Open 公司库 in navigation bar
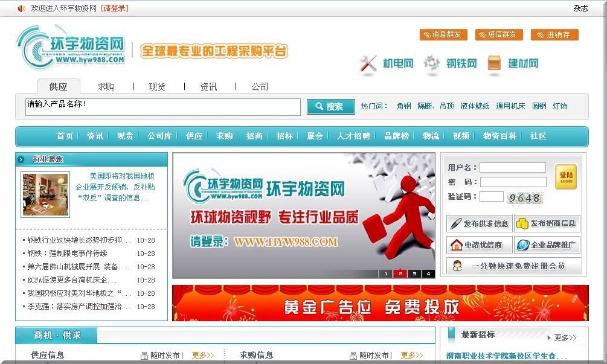The width and height of the screenshot is (607, 364). coord(159,136)
